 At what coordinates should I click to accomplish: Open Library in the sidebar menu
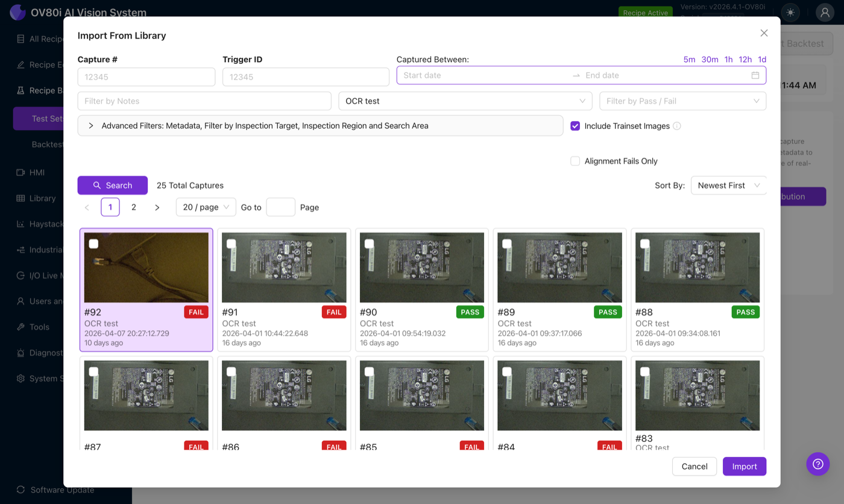[x=42, y=198]
